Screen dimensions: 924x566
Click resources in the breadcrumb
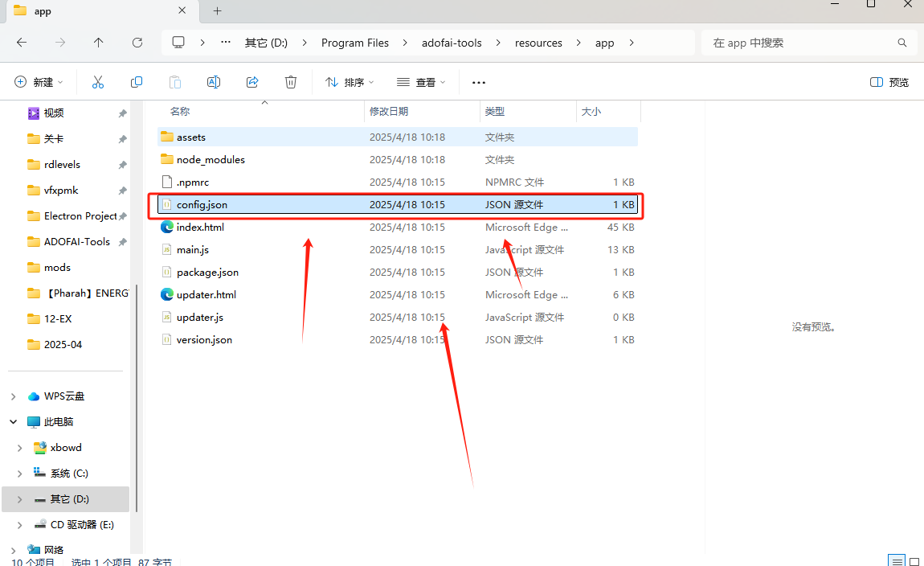[x=538, y=43]
